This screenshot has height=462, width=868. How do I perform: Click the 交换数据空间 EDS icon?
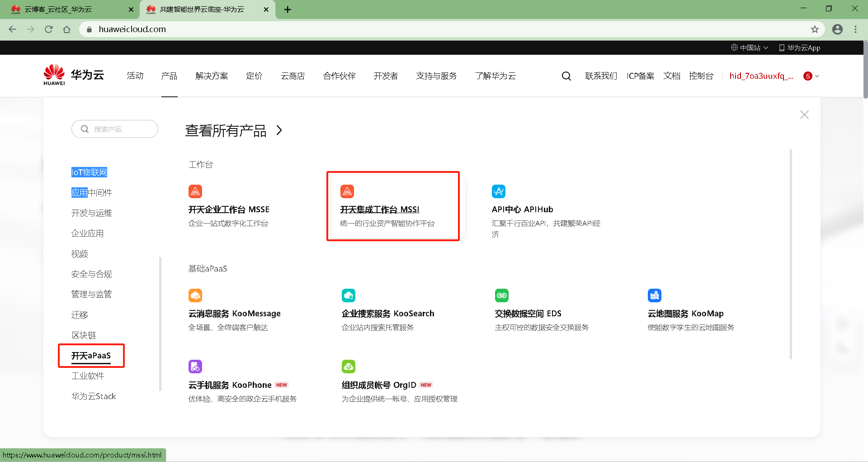[502, 295]
